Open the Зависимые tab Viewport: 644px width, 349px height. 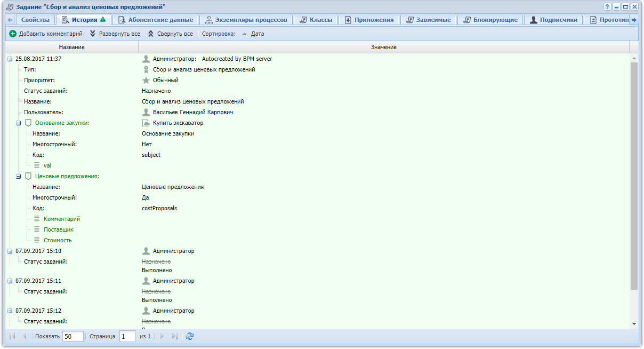429,20
